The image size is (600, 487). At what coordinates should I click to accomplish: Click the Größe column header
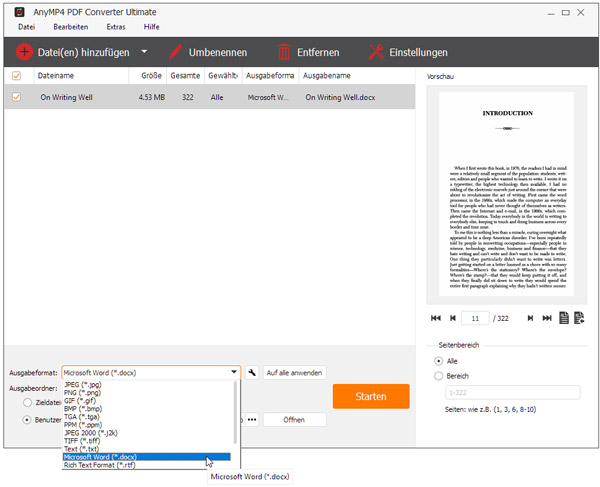coord(148,76)
